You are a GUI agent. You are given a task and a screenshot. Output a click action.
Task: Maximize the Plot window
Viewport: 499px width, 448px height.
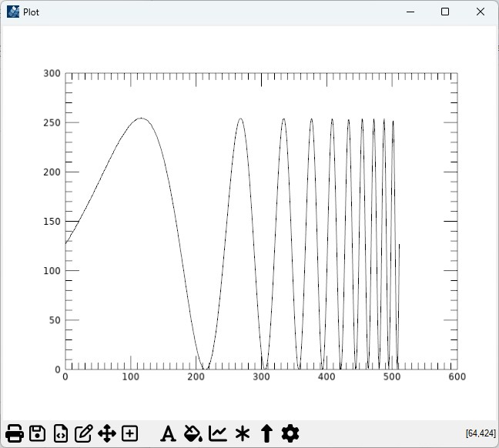coord(445,12)
